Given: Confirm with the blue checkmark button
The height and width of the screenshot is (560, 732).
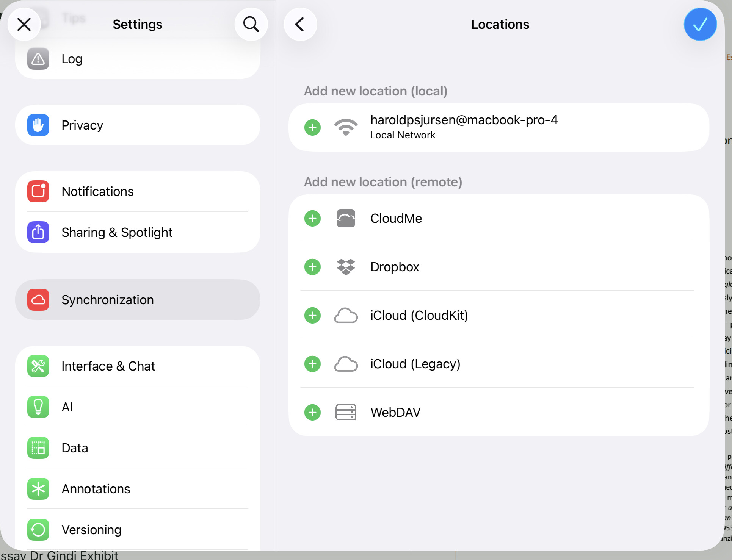Looking at the screenshot, I should pyautogui.click(x=700, y=25).
